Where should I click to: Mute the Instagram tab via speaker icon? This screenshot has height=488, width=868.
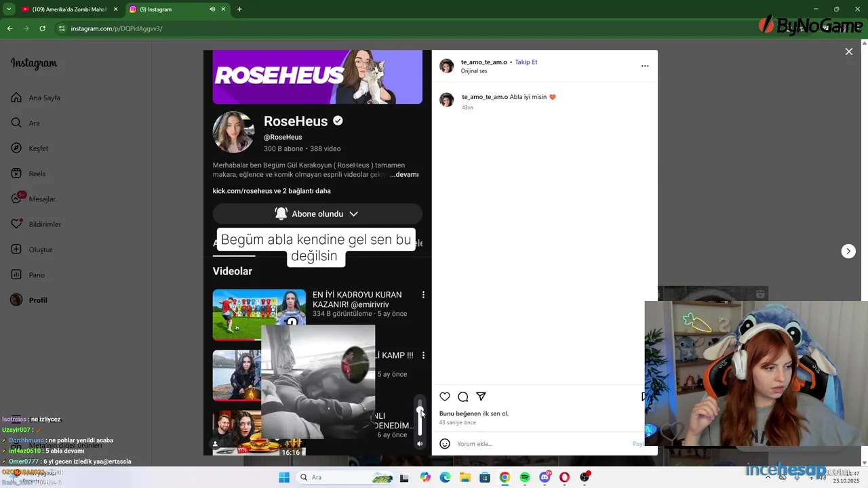212,9
